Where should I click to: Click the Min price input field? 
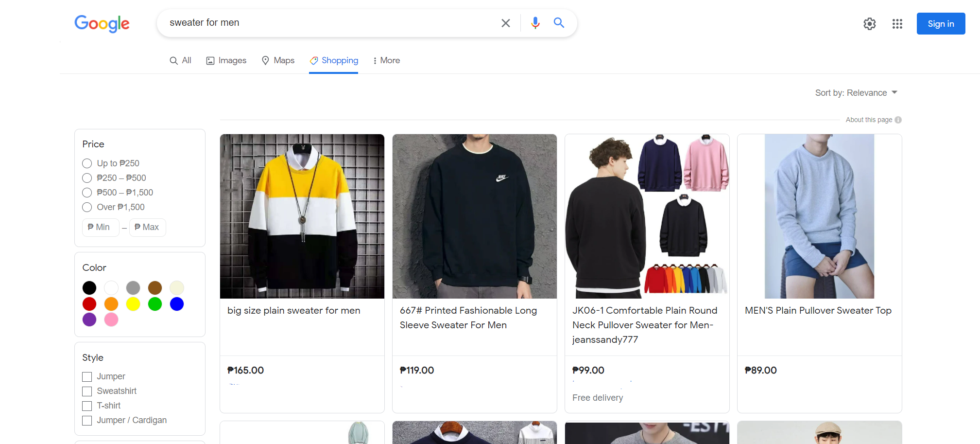click(x=101, y=227)
